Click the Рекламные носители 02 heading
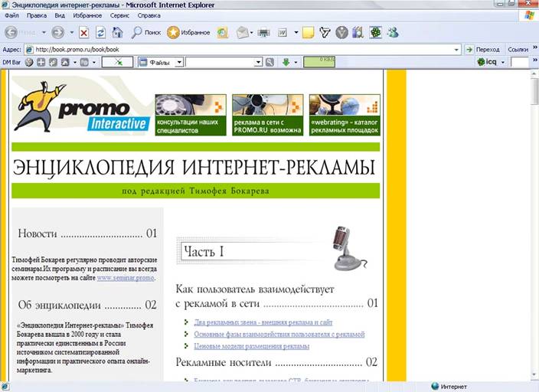This screenshot has height=392, width=539. pos(276,362)
